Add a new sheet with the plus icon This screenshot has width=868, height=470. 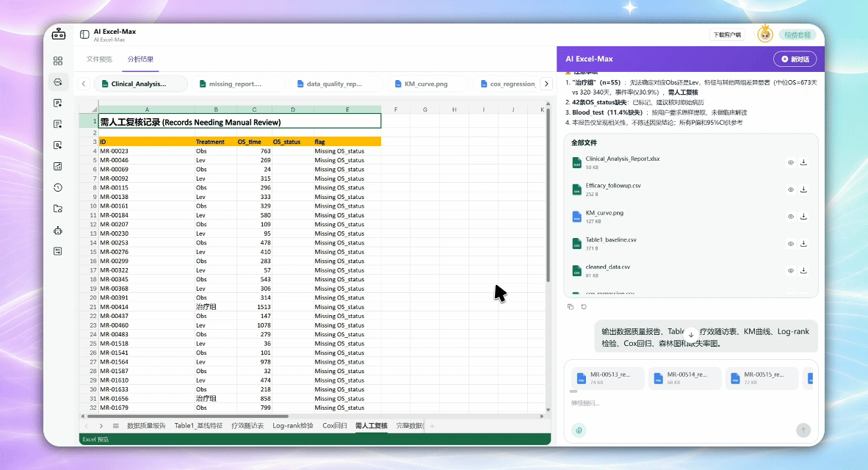click(433, 426)
